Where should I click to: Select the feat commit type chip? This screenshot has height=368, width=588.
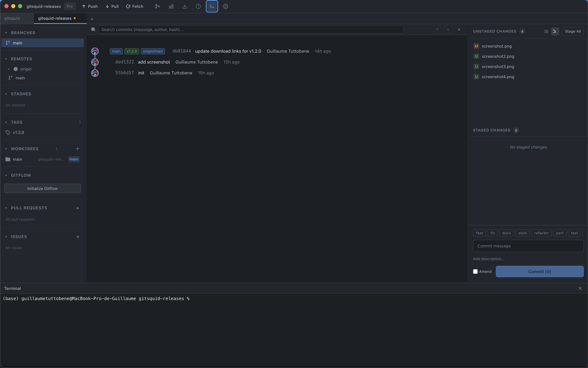(x=479, y=233)
